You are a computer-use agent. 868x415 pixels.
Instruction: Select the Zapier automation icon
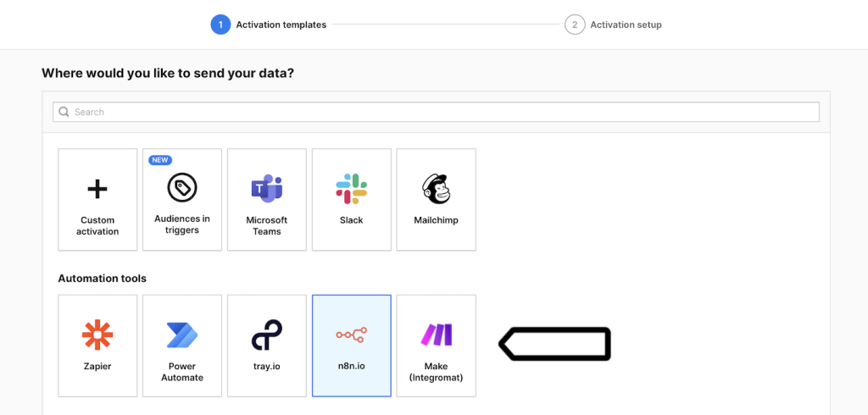coord(97,335)
